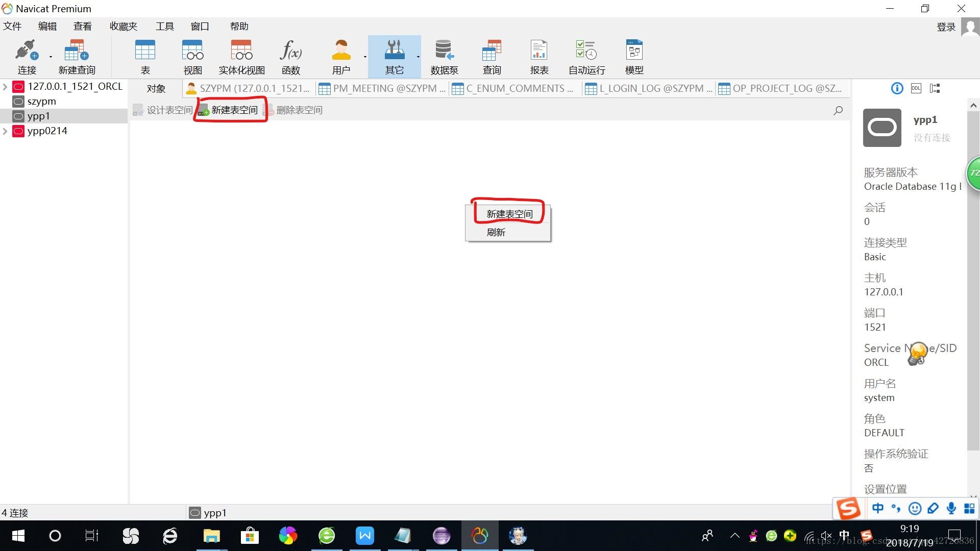Click the 新建表空间 button in object toolbar

230,110
